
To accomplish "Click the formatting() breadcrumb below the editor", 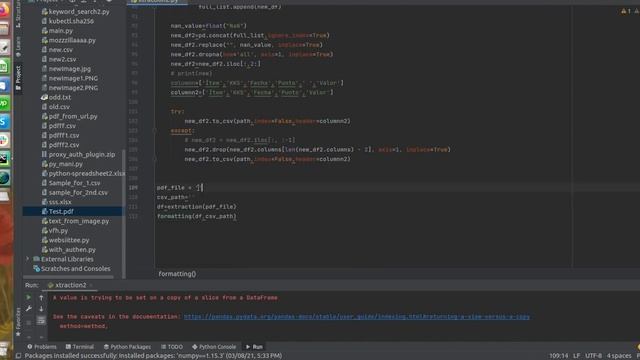I will point(177,274).
